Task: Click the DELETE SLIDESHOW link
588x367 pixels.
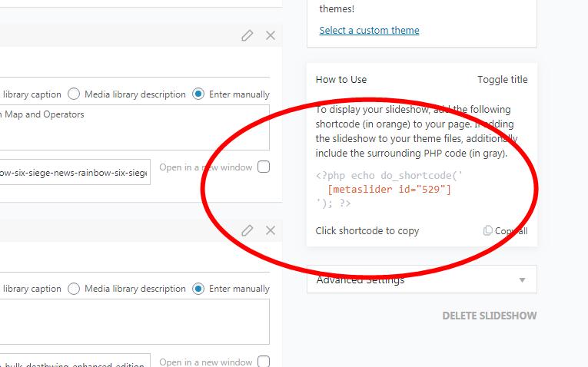Action: (489, 316)
